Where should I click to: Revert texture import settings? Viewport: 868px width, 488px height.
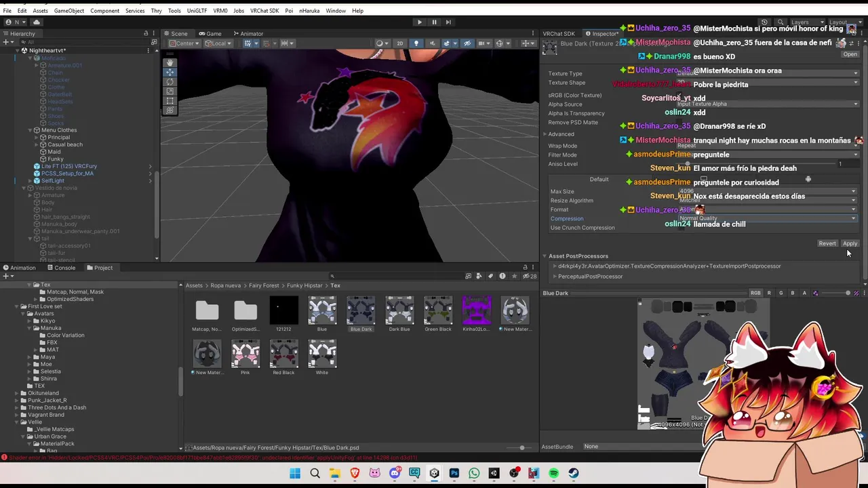coord(827,243)
